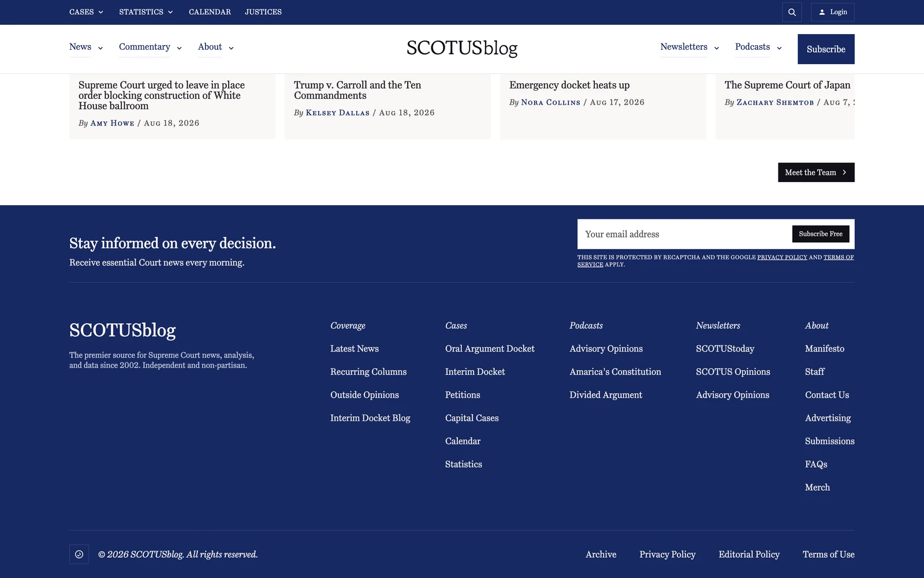This screenshot has height=578, width=924.
Task: Open Manifesto footer link
Action: click(825, 349)
